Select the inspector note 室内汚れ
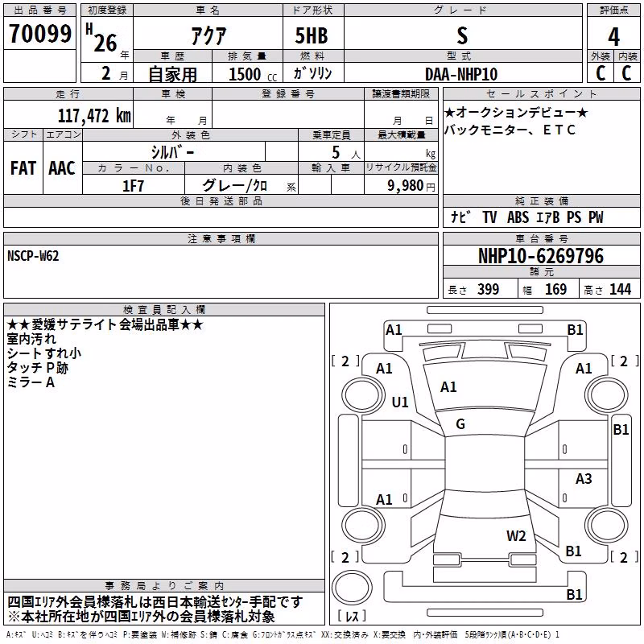The height and width of the screenshot is (644, 644). (x=31, y=339)
